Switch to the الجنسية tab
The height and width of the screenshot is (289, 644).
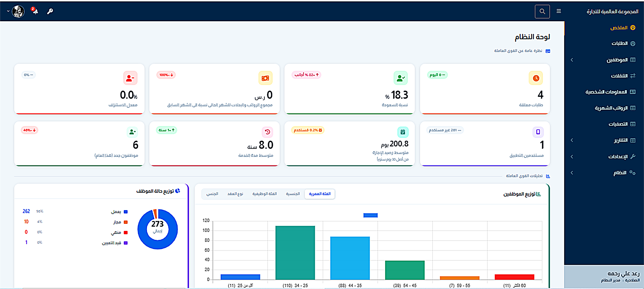click(293, 194)
